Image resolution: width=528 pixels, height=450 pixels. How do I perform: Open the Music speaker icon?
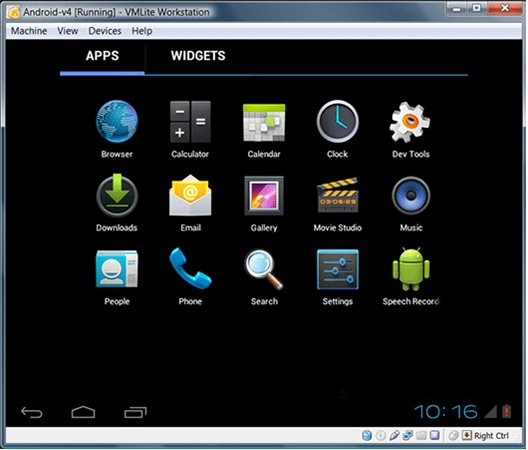click(411, 195)
